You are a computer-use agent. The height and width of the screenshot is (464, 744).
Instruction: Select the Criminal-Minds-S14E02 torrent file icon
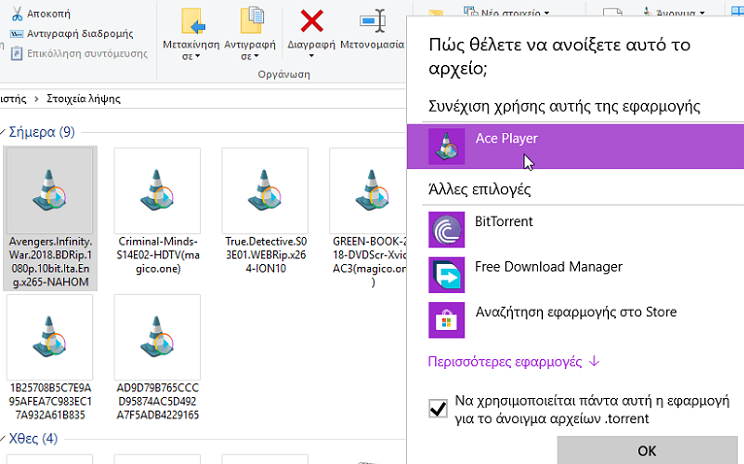click(157, 191)
